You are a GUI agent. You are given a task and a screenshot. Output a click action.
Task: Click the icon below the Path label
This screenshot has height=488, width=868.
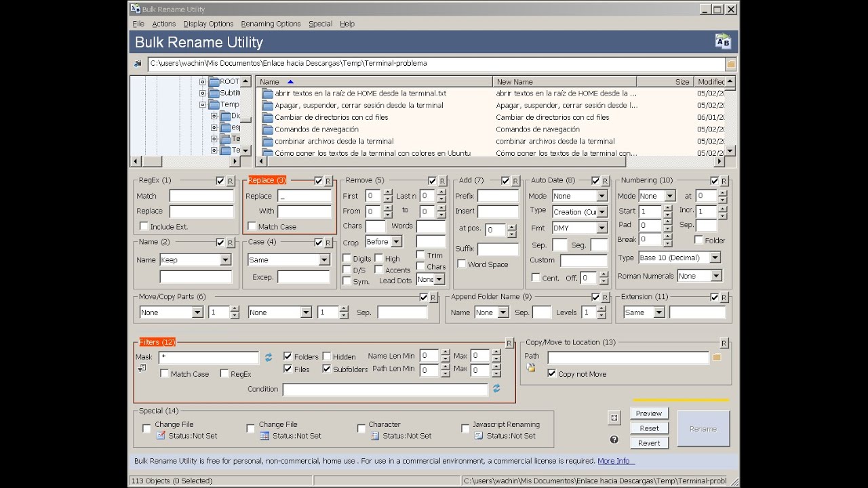pos(531,368)
